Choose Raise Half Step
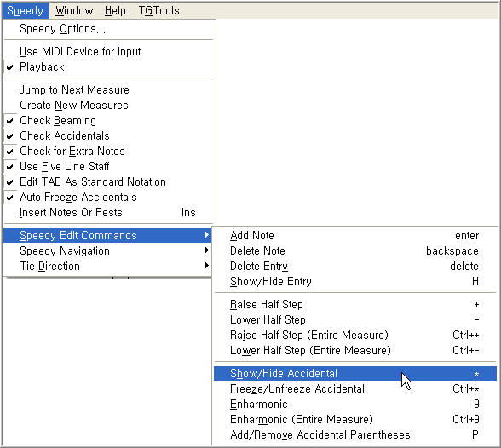Viewport: 501px width, 448px height. [355, 305]
